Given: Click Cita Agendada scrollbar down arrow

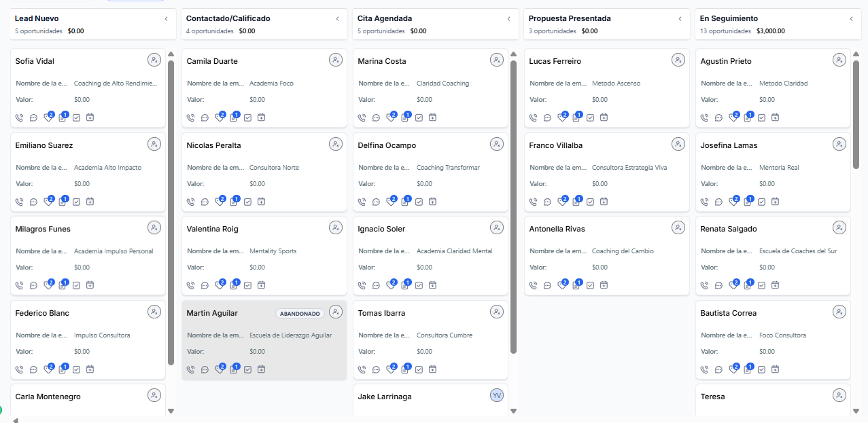Looking at the screenshot, I should [x=513, y=411].
